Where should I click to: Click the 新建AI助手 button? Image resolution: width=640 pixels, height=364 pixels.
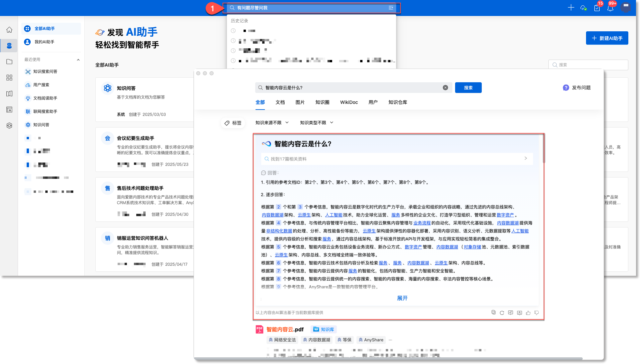607,38
